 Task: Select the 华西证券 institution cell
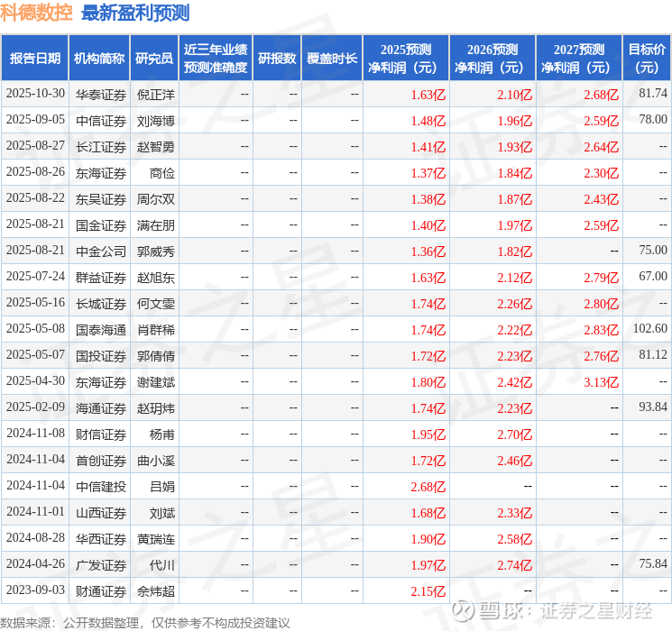click(x=101, y=538)
